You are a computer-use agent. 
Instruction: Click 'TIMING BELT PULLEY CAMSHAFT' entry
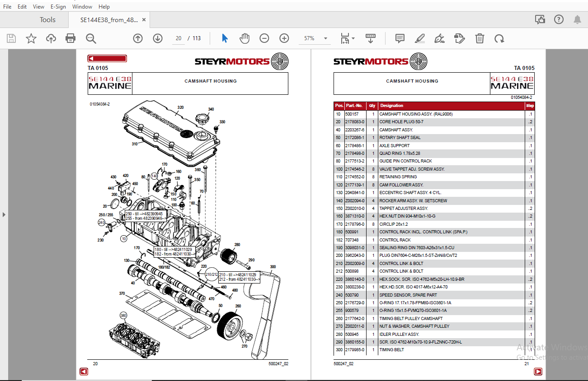pos(411,319)
